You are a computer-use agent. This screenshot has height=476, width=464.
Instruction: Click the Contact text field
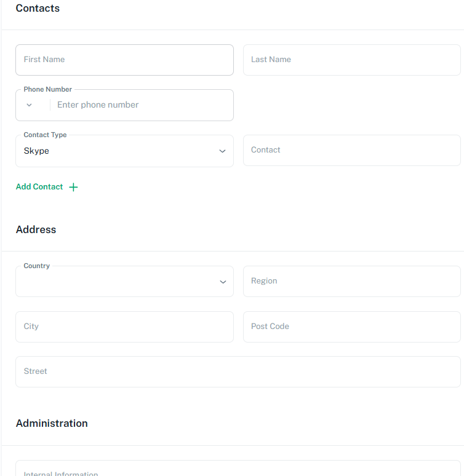click(351, 150)
